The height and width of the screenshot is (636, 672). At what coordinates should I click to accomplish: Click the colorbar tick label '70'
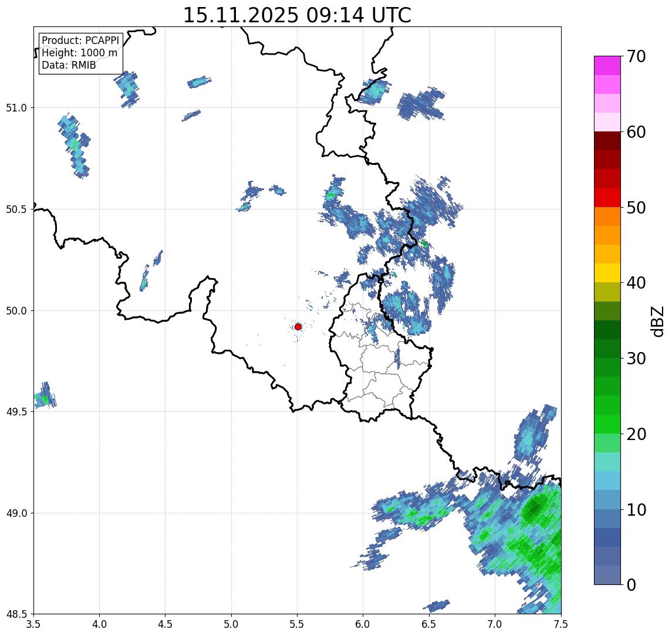click(x=636, y=56)
